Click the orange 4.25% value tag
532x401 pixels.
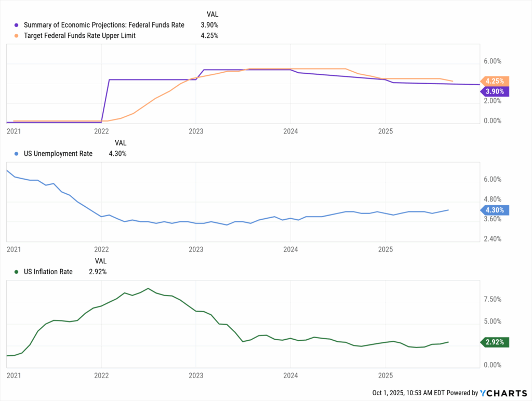pos(495,81)
